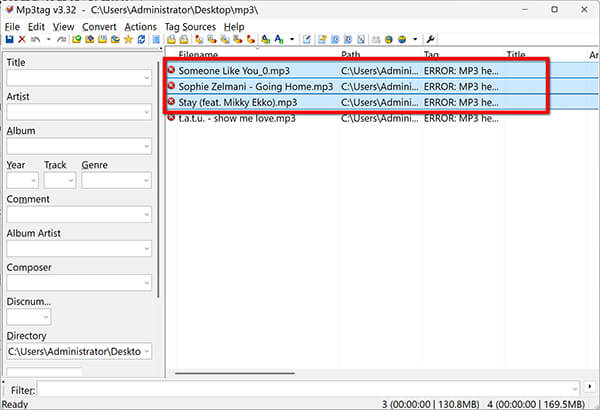Click the Actions icon with letter A
Screen dimensions: 600x410
point(266,39)
